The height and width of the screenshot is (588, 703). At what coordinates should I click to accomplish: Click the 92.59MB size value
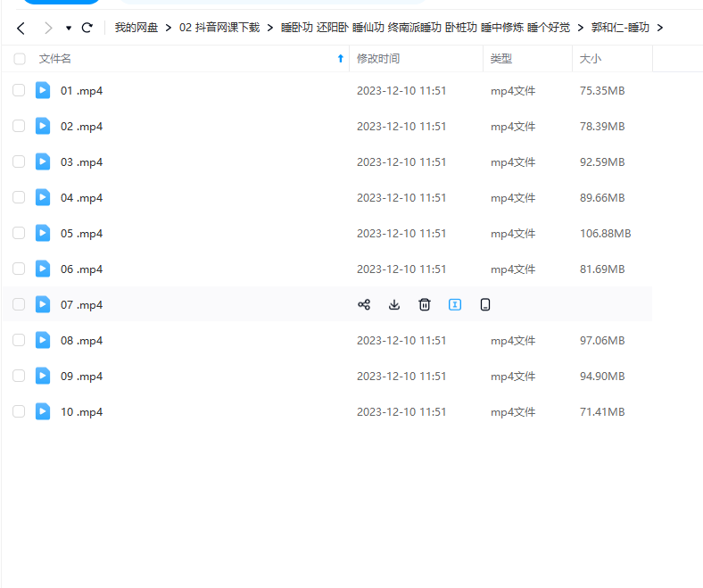coord(602,162)
